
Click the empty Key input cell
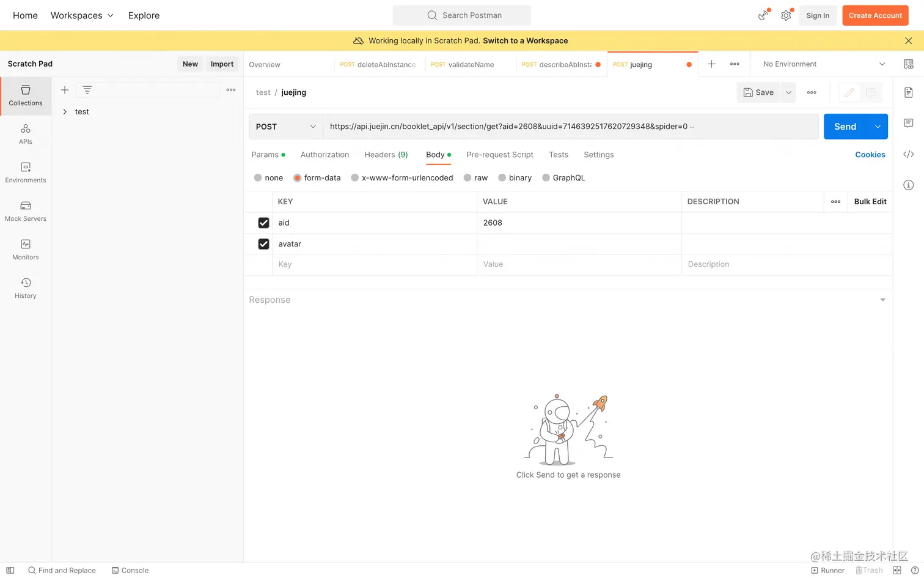point(375,265)
